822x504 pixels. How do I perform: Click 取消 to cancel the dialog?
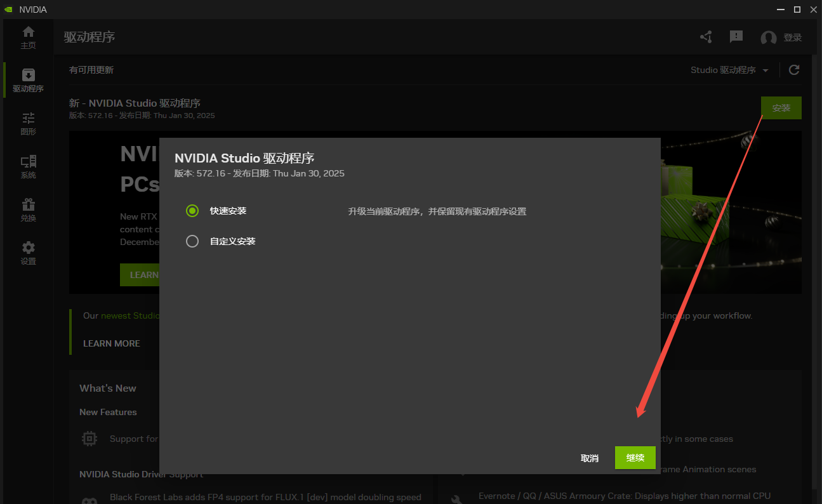tap(590, 458)
